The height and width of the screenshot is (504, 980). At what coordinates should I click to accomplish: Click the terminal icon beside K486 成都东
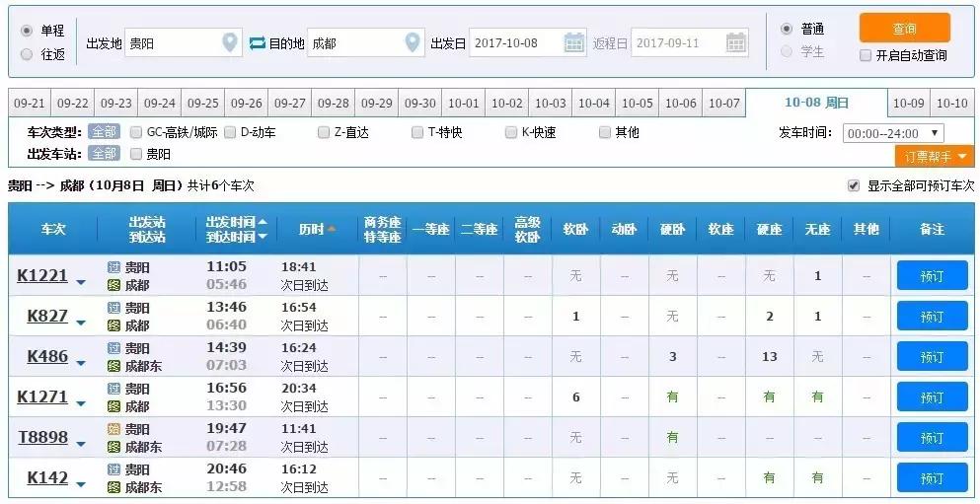(113, 366)
